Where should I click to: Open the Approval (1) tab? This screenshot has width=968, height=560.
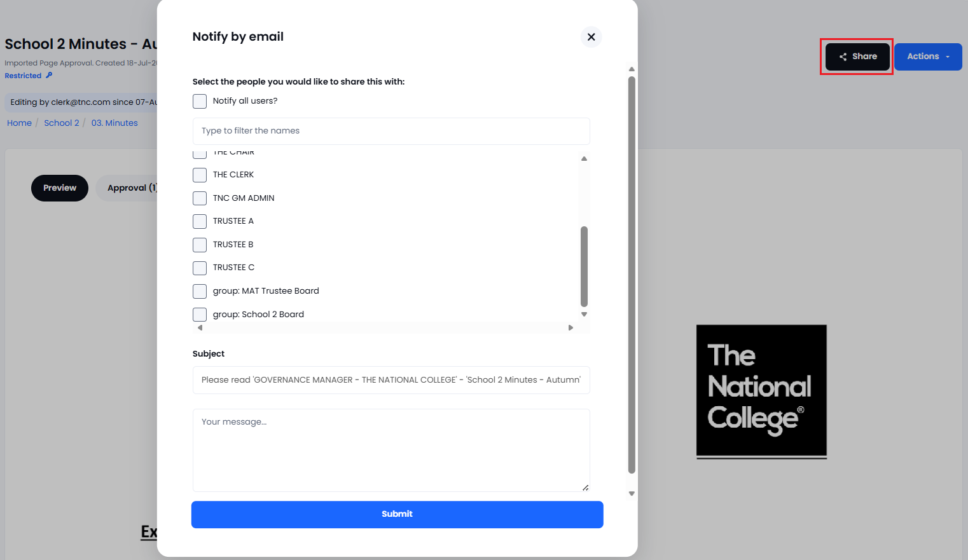pos(127,188)
